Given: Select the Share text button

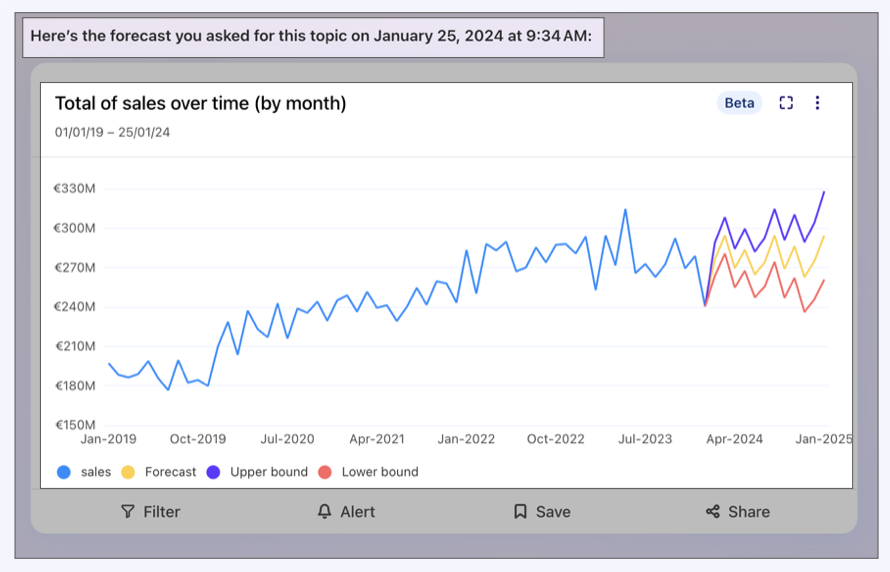Looking at the screenshot, I should point(749,512).
